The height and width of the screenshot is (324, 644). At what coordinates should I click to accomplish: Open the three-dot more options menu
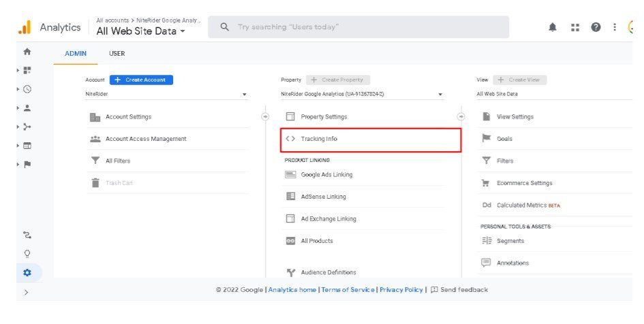pos(615,27)
